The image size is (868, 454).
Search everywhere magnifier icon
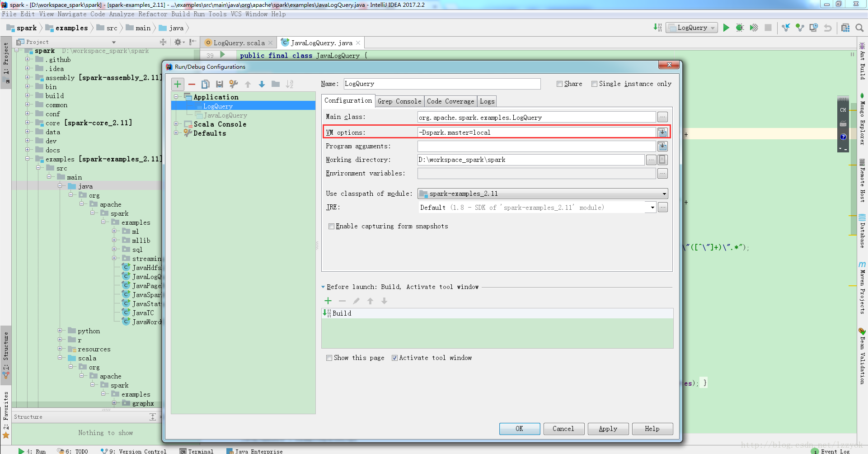(x=859, y=28)
